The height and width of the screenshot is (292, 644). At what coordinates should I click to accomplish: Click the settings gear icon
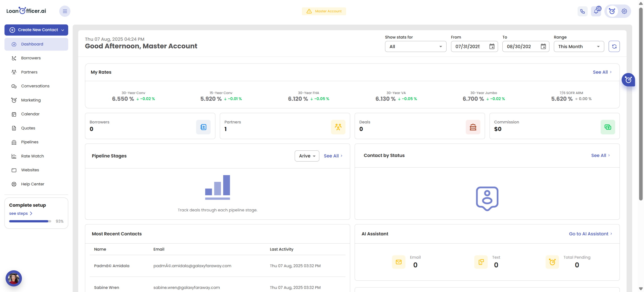point(624,11)
